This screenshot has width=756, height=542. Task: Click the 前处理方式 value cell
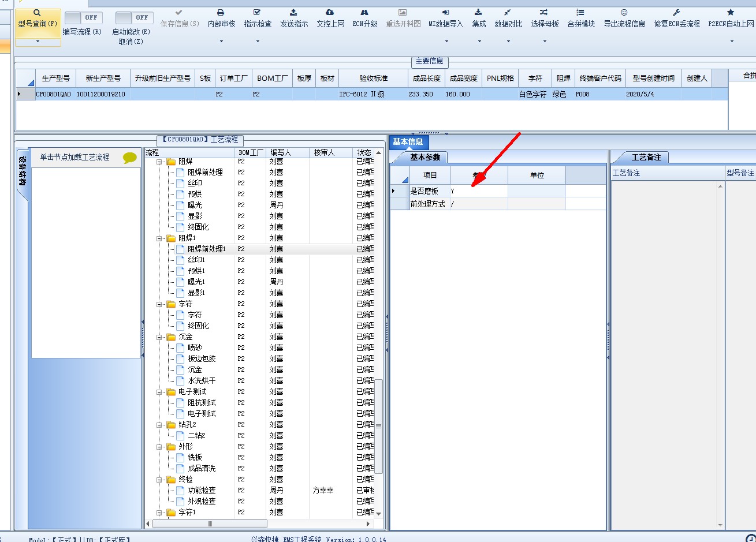pos(479,204)
